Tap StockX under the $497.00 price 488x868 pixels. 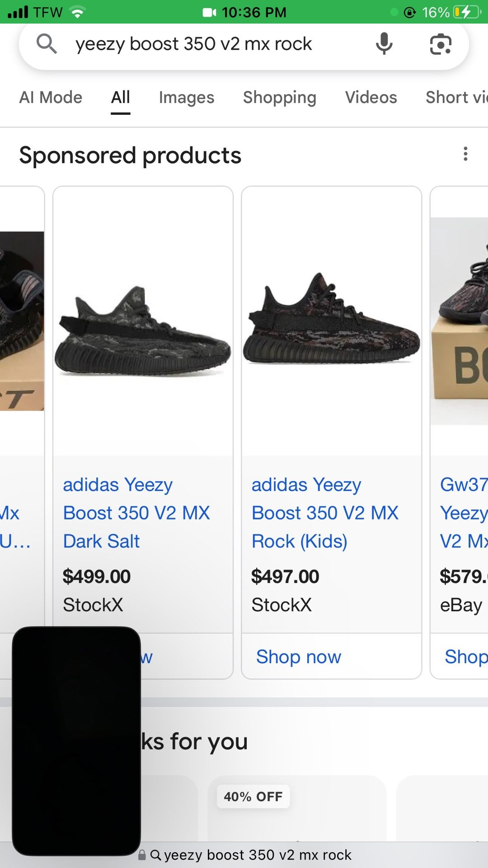[x=281, y=604]
